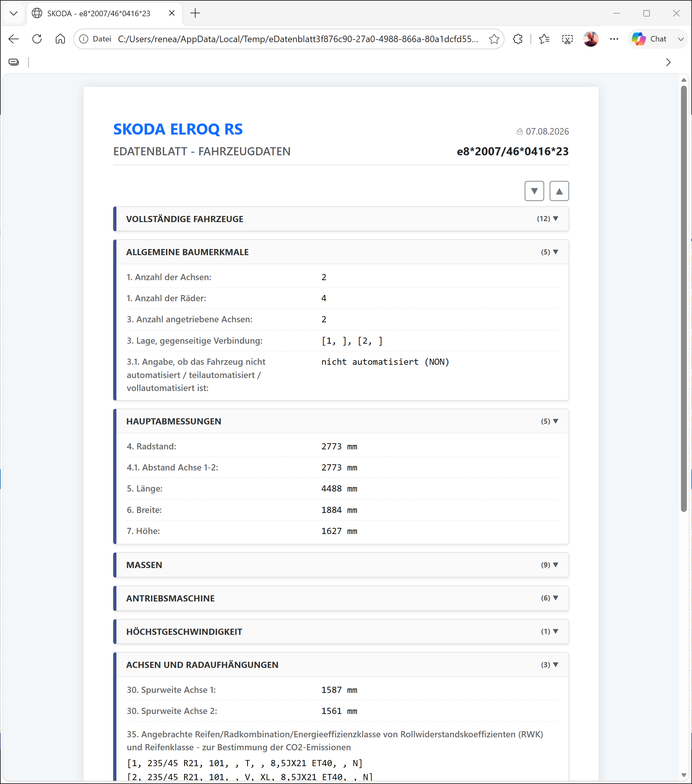
Task: Click the page vertical scrollbar thumb
Action: click(684, 298)
